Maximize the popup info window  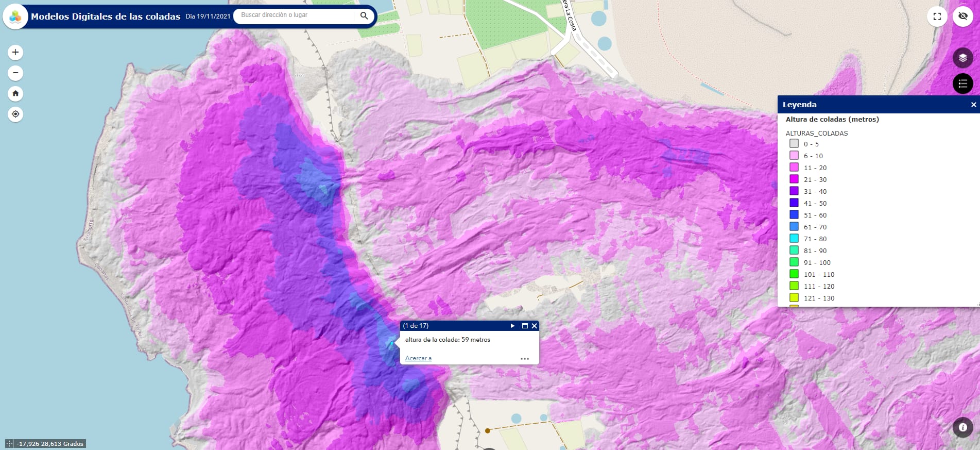(x=525, y=326)
